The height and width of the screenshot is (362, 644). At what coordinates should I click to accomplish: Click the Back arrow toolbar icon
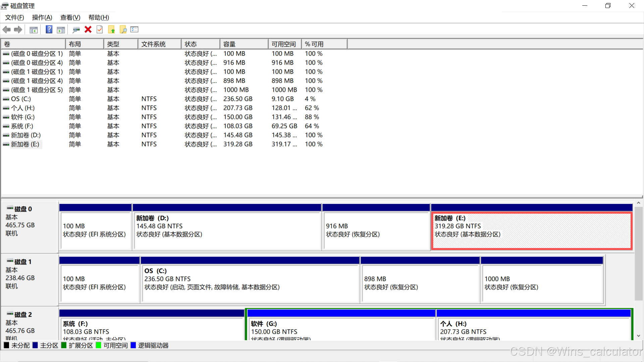(x=6, y=29)
